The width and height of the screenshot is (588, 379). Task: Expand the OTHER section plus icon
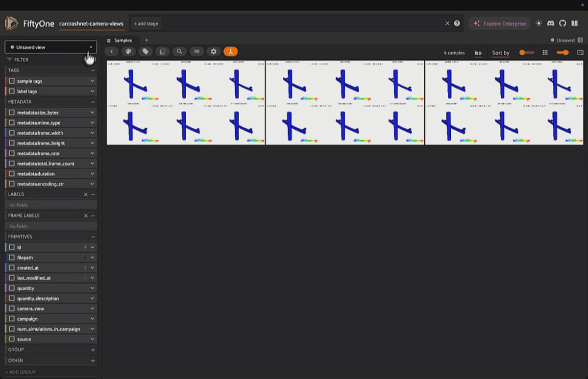pyautogui.click(x=93, y=361)
